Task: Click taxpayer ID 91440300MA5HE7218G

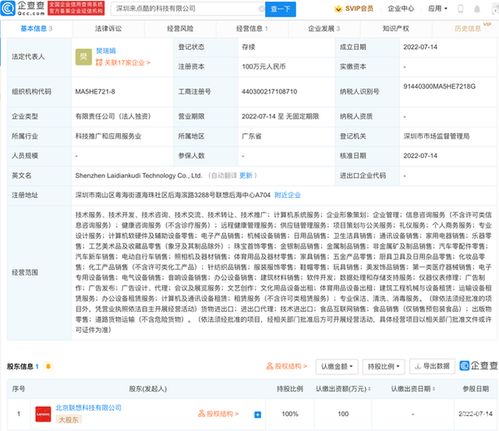Action: click(439, 86)
